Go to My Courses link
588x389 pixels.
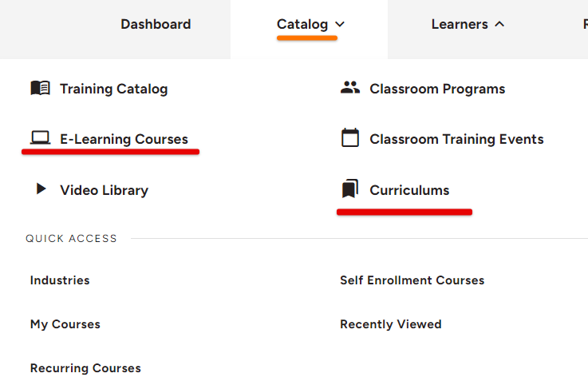65,324
